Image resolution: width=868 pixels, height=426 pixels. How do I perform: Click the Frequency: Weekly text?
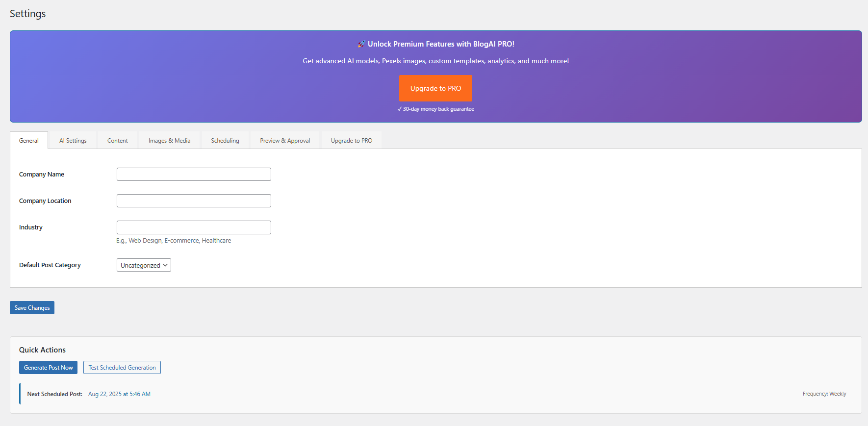coord(824,394)
